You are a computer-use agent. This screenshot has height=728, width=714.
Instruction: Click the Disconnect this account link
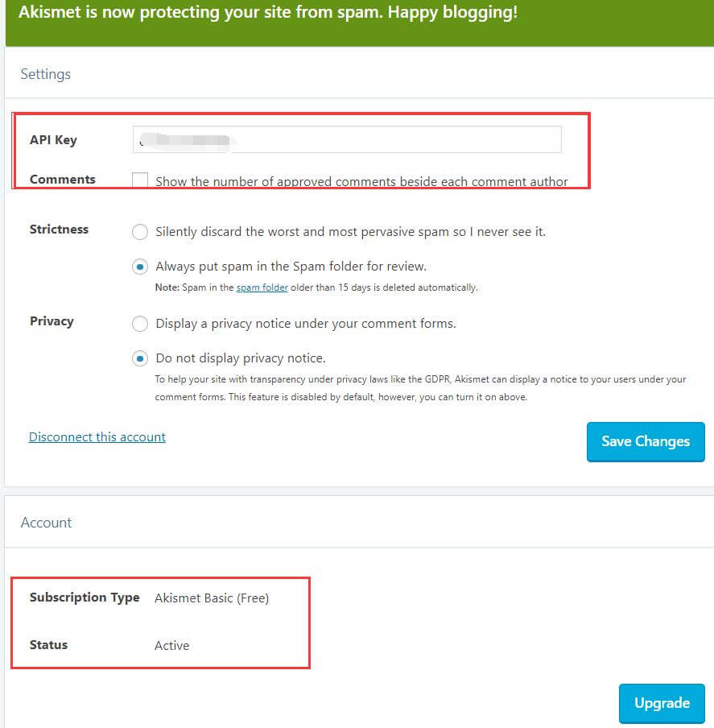point(97,437)
